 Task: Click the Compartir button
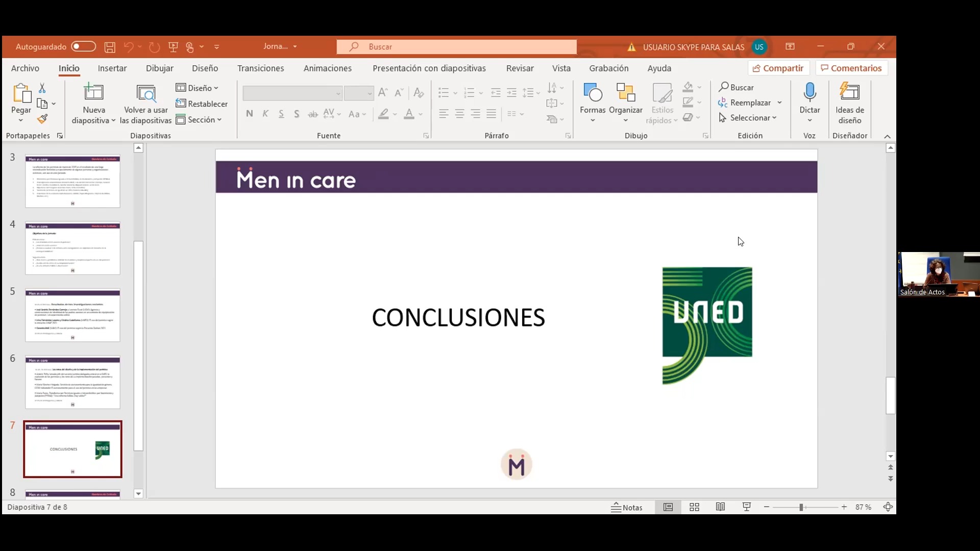[x=778, y=68]
